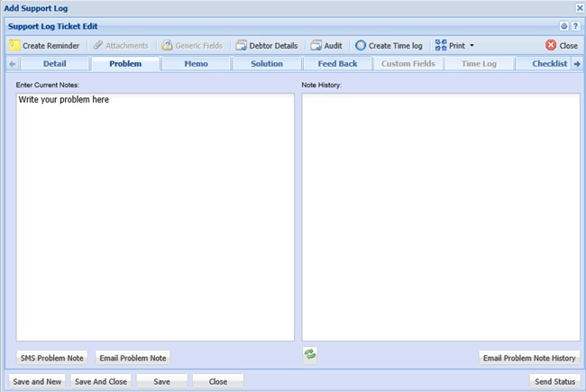Switch to the Detail tab
The height and width of the screenshot is (392, 586).
54,64
